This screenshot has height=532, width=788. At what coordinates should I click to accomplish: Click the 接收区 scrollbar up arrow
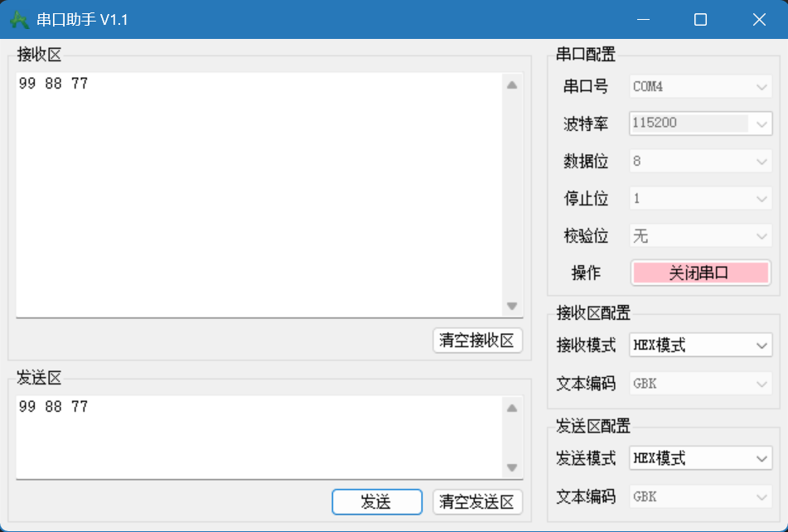click(x=512, y=85)
